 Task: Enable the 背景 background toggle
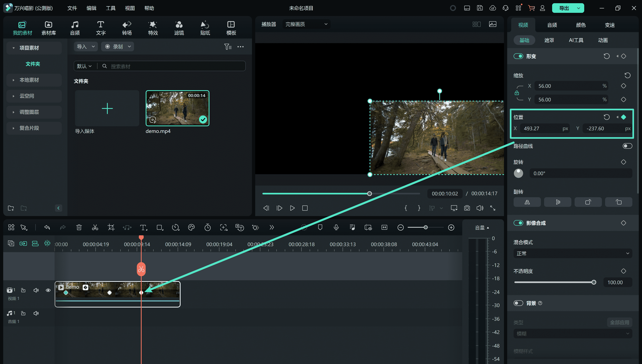[x=518, y=303]
